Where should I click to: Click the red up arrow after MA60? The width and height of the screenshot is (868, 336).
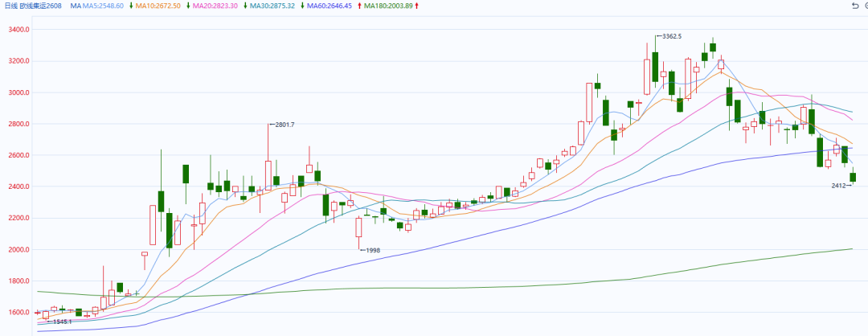360,6
